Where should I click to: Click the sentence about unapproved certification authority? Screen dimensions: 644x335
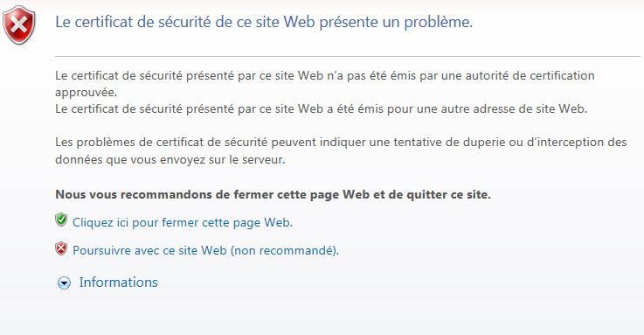325,83
